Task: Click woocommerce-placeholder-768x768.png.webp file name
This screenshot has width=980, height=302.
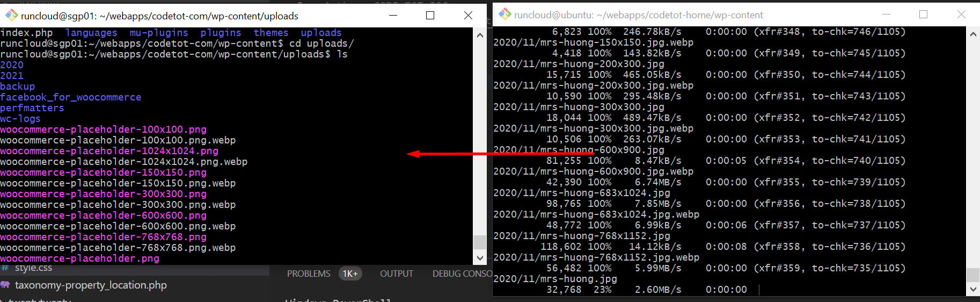Action: pos(118,248)
